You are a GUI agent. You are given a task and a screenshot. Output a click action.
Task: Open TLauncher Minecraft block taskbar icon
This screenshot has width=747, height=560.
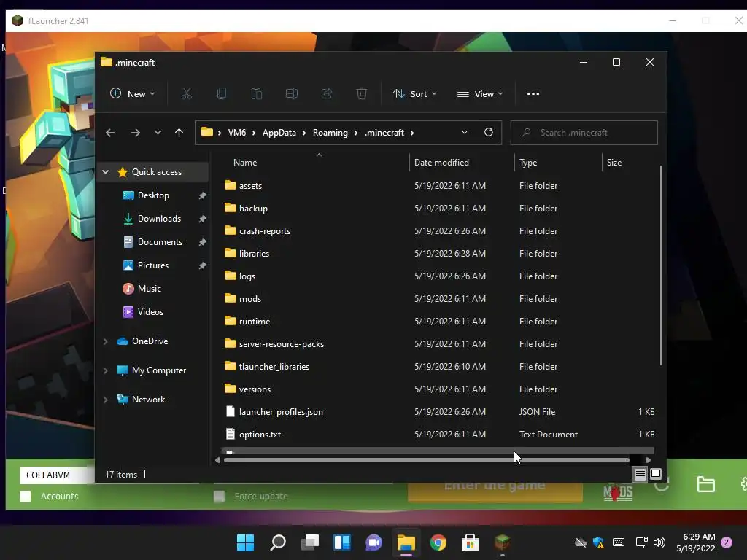coord(502,542)
